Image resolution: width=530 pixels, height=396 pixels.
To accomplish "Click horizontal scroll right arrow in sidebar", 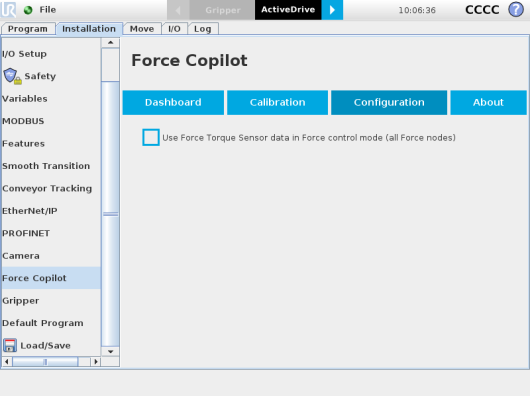I will point(96,362).
